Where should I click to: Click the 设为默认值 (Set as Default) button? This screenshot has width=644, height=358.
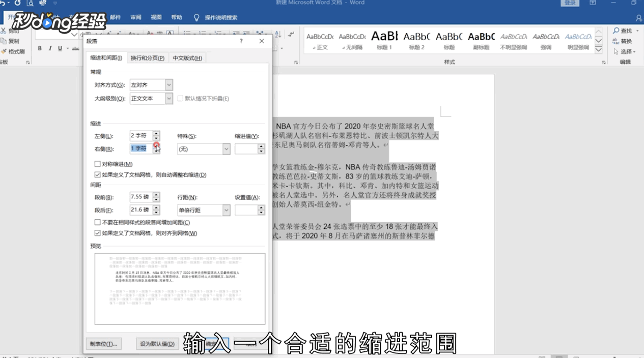pos(157,344)
